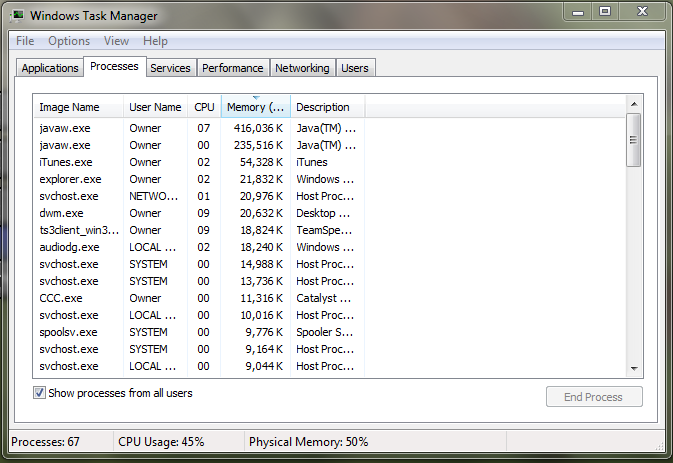Viewport: 673px width, 463px height.
Task: Click the iTunes description cell
Action: pos(312,162)
